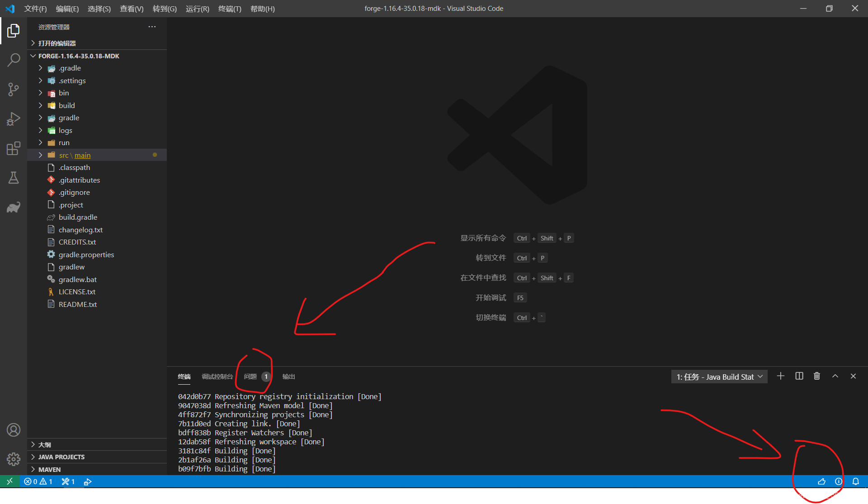Open the Extensions view
The height and width of the screenshot is (504, 868).
[14, 148]
